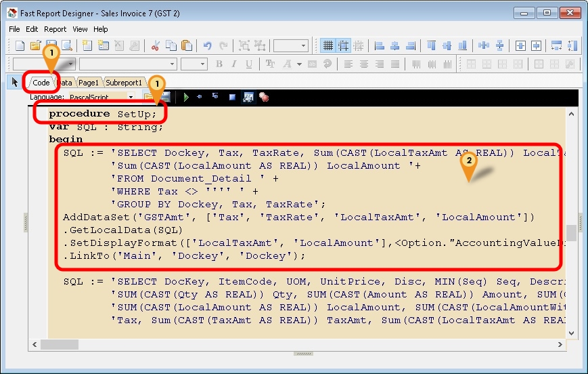Image resolution: width=588 pixels, height=374 pixels.
Task: Open the zoom level dropdown
Action: 303,46
